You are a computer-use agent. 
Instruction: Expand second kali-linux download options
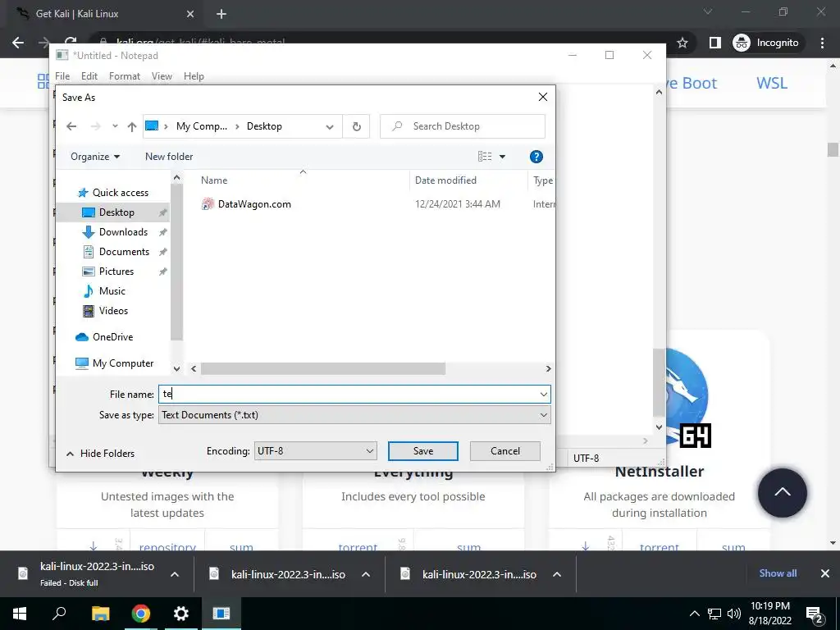click(366, 574)
